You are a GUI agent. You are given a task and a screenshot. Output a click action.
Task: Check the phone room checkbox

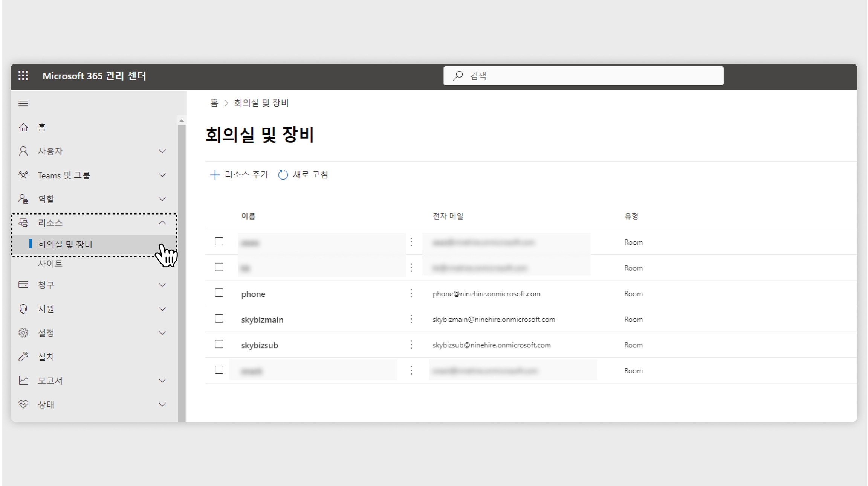coord(219,293)
